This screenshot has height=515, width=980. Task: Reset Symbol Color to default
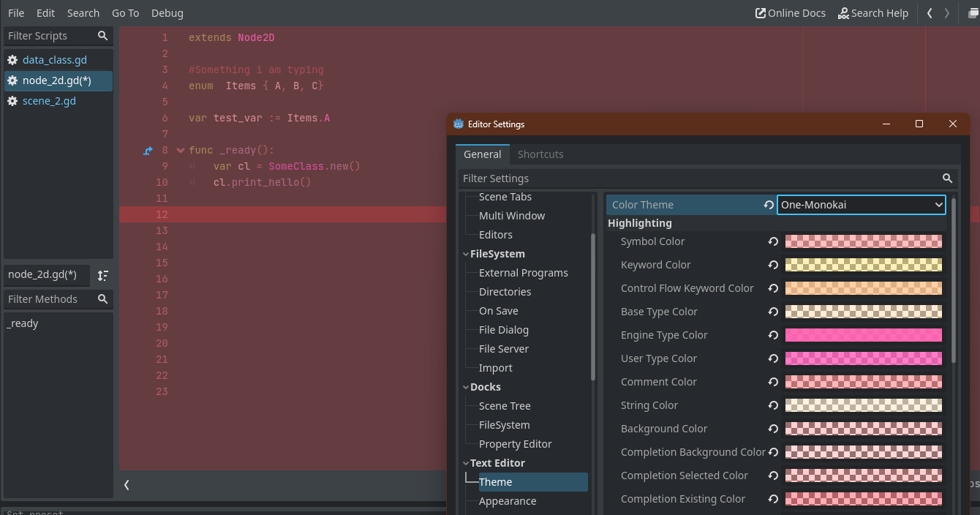tap(773, 241)
